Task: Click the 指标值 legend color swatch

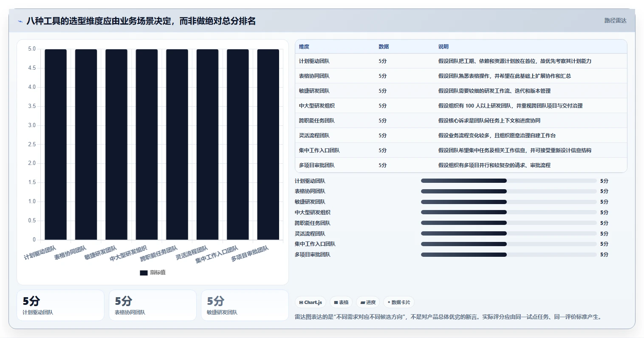Action: [144, 273]
